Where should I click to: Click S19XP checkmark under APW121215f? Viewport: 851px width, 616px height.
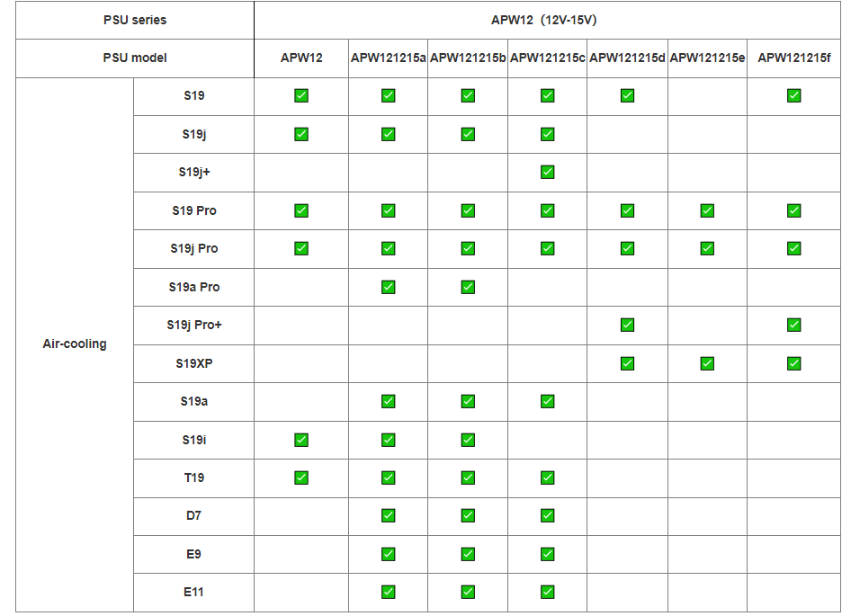pyautogui.click(x=793, y=363)
